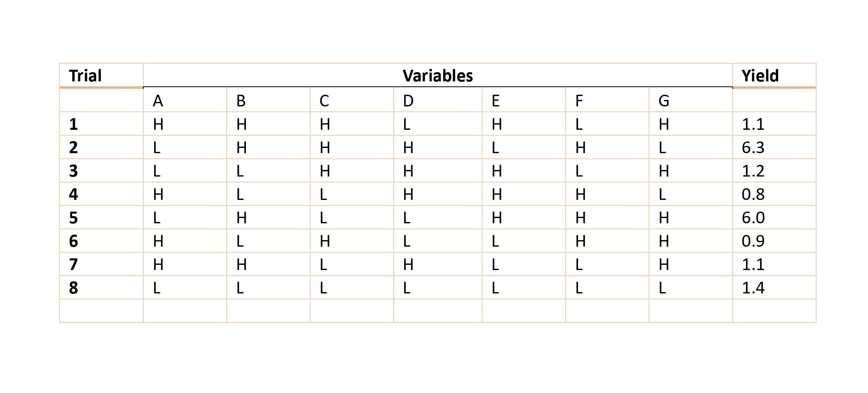Click the Yield column header
The width and height of the screenshot is (868, 393).
[760, 76]
